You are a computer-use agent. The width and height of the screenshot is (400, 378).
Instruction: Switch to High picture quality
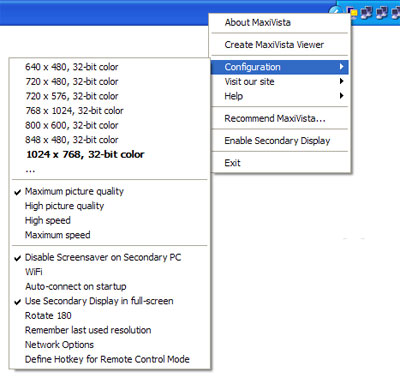(110, 206)
